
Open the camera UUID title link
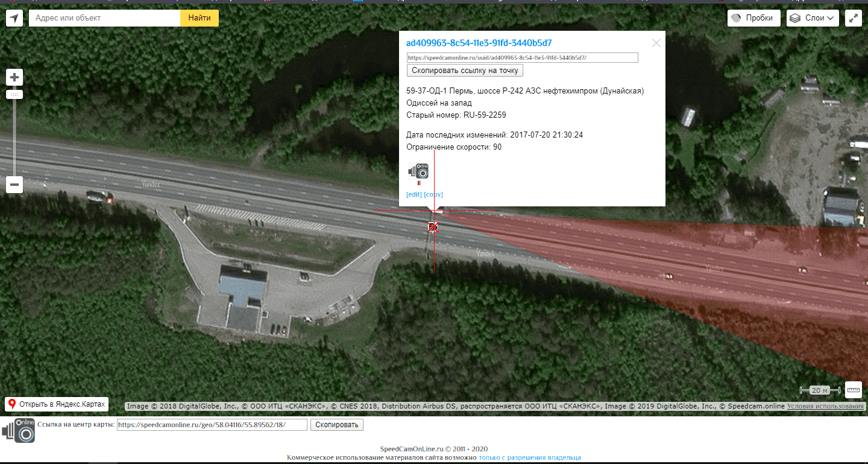click(x=479, y=43)
